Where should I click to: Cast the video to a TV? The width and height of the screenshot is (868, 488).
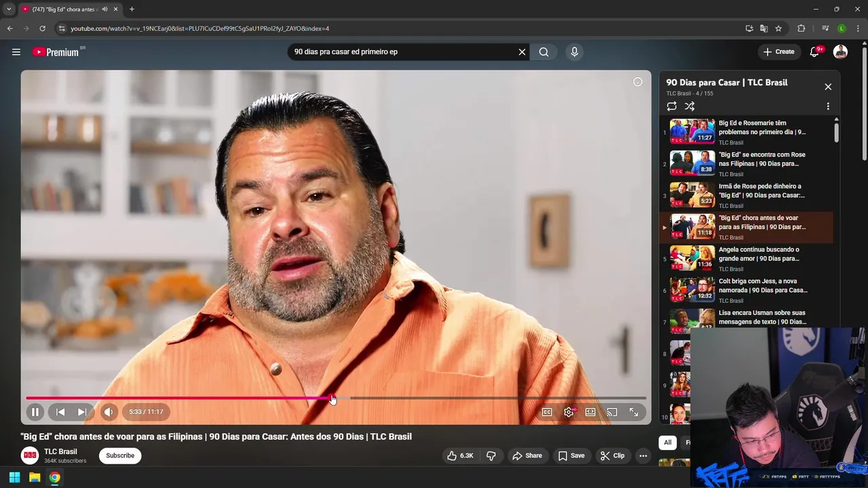[612, 412]
